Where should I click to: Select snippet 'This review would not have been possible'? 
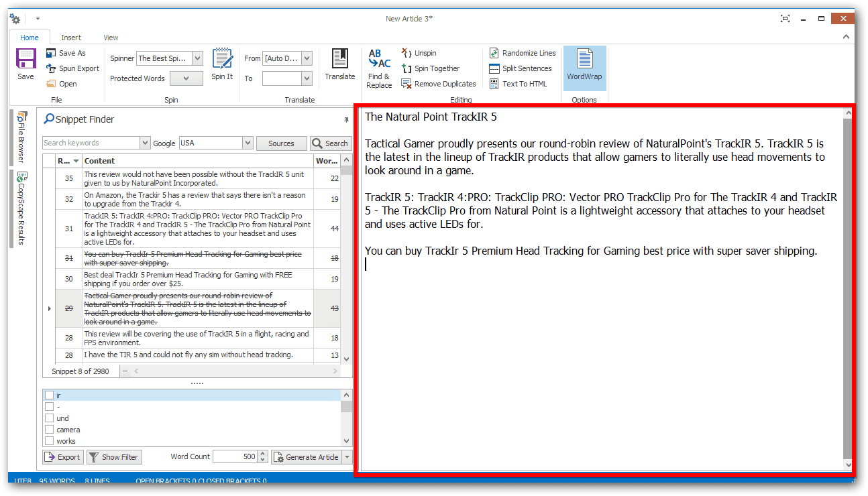pos(198,178)
